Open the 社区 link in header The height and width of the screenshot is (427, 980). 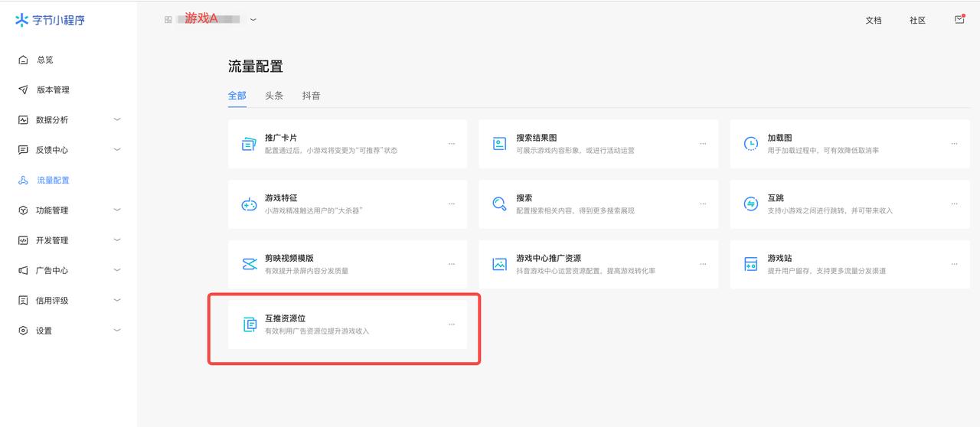917,21
